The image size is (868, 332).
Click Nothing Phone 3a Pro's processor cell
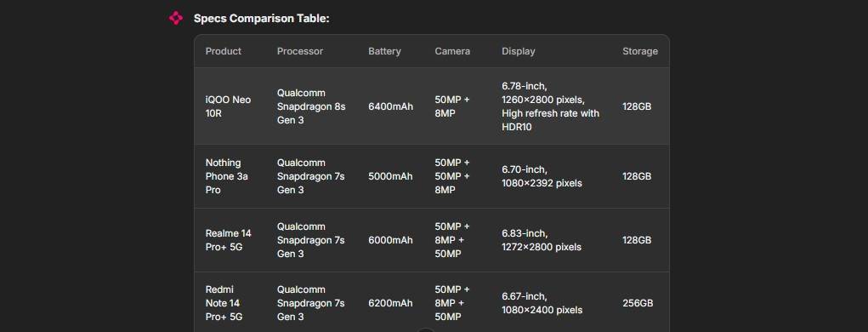click(x=310, y=176)
